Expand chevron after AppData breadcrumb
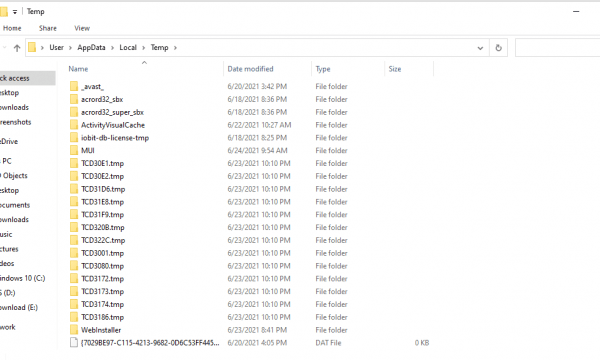 pos(112,48)
